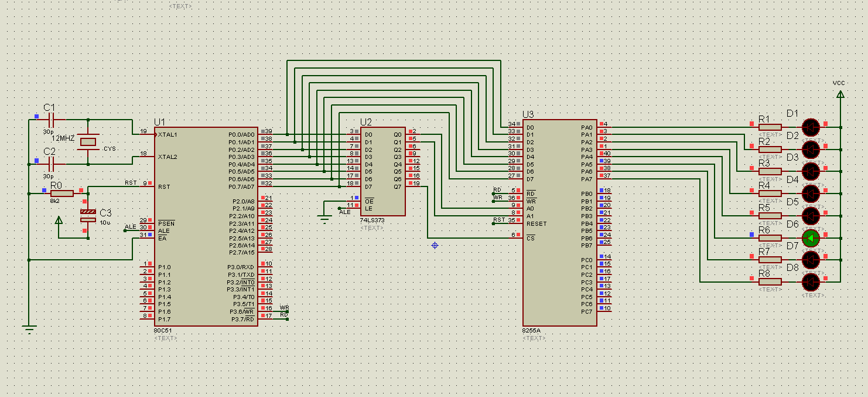Image resolution: width=868 pixels, height=397 pixels.
Task: Click the 'PB0' pin label on U3
Action: tap(586, 194)
